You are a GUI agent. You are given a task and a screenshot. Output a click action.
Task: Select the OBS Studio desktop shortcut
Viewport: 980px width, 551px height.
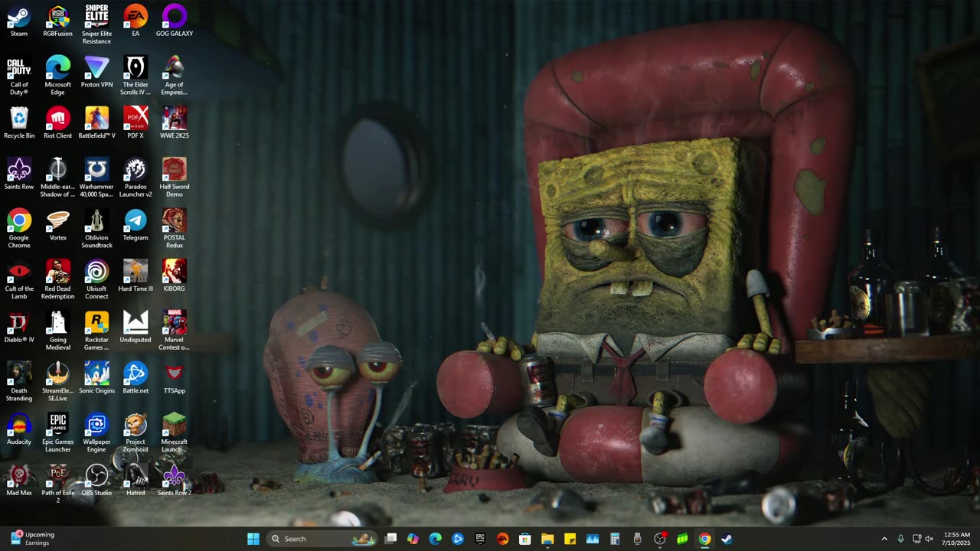point(96,481)
